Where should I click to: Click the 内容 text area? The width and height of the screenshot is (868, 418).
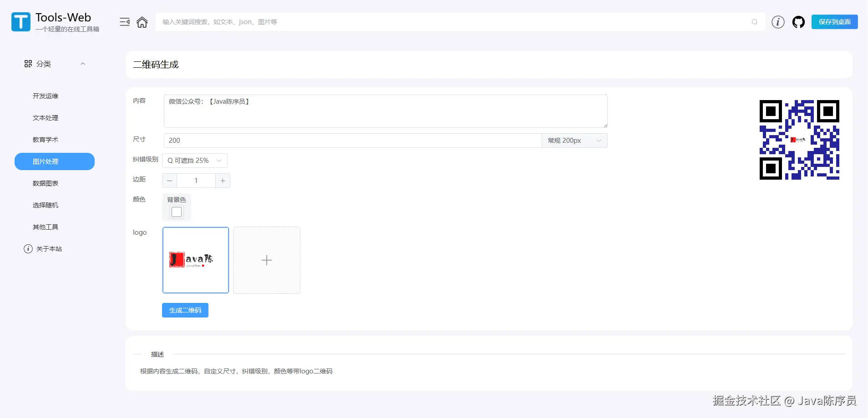tap(386, 111)
